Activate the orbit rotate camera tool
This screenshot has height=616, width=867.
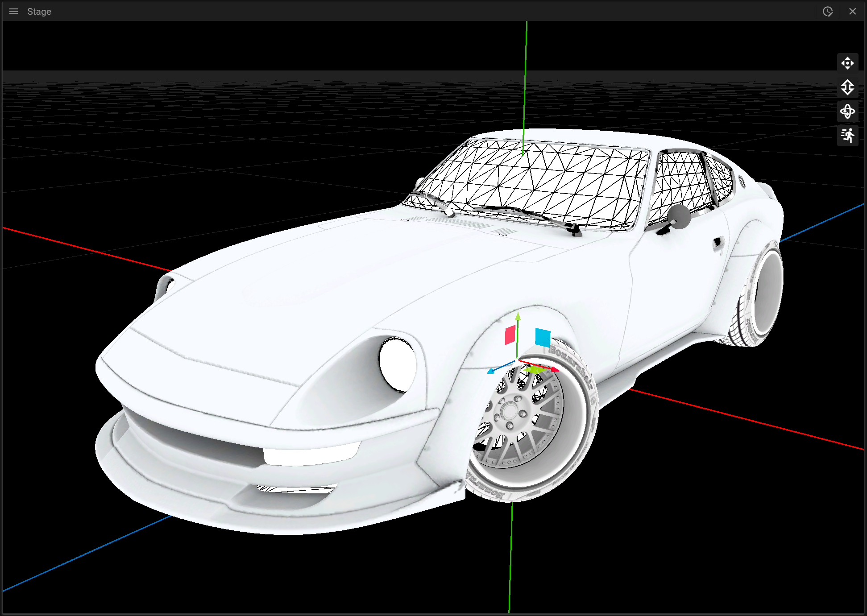(x=847, y=111)
